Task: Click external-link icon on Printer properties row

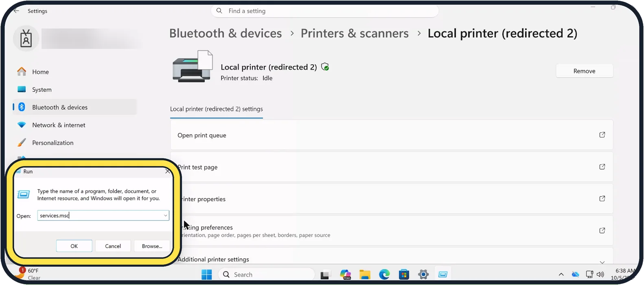Action: coord(602,199)
